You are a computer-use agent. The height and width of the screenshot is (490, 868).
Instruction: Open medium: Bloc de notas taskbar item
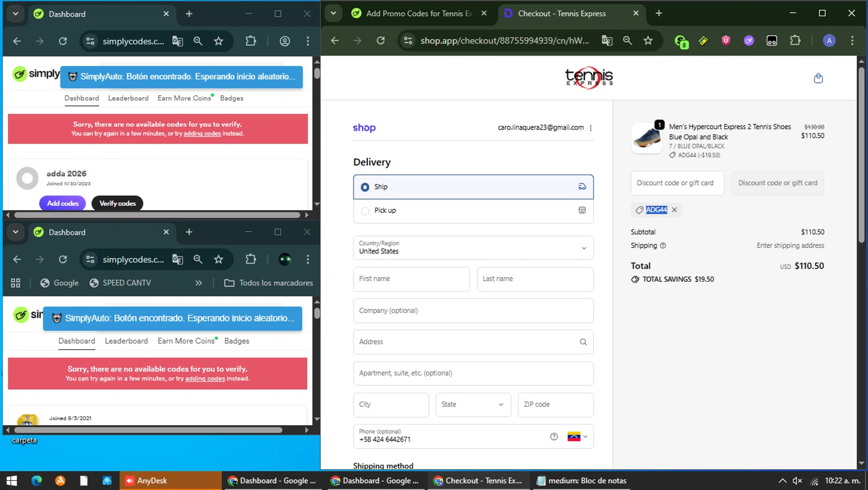pyautogui.click(x=582, y=481)
